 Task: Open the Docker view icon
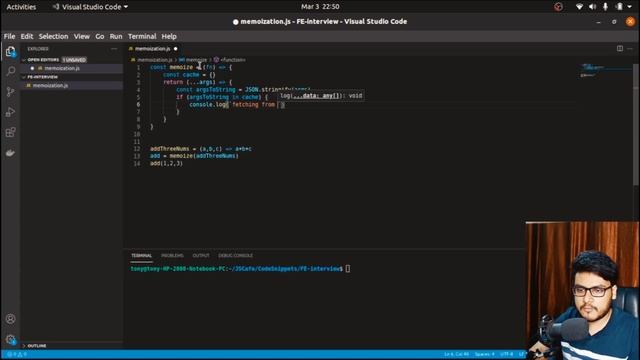[11, 153]
